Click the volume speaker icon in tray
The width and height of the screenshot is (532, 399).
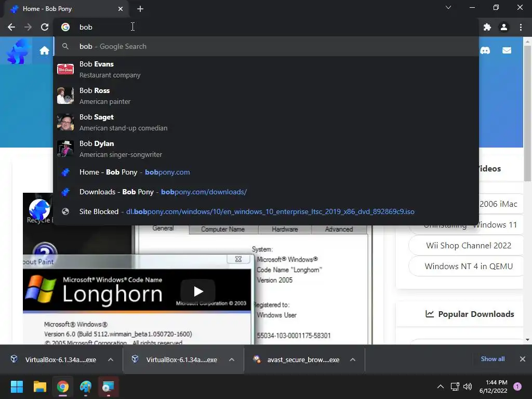coord(468,387)
